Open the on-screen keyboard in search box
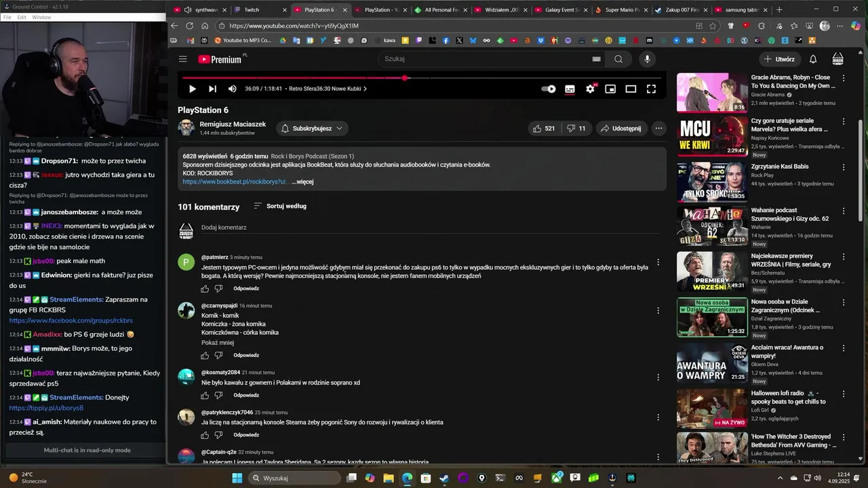Screen dimensions: 868x488 tap(596, 59)
